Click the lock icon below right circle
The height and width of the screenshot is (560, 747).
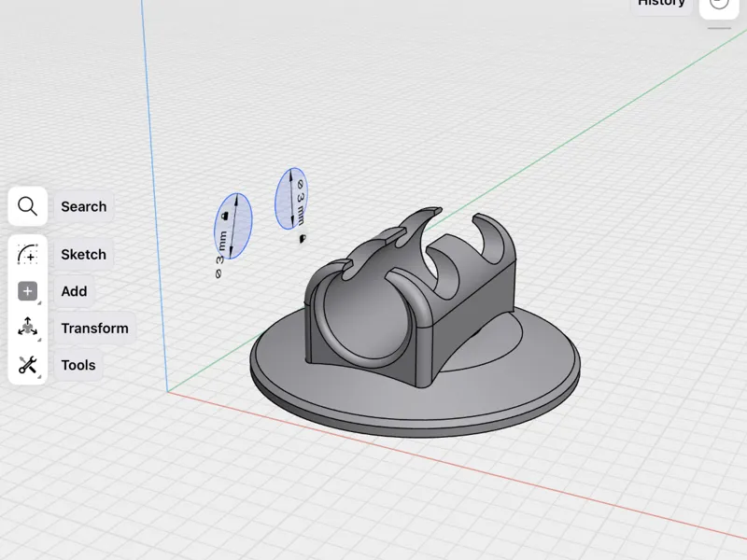pyautogui.click(x=303, y=239)
